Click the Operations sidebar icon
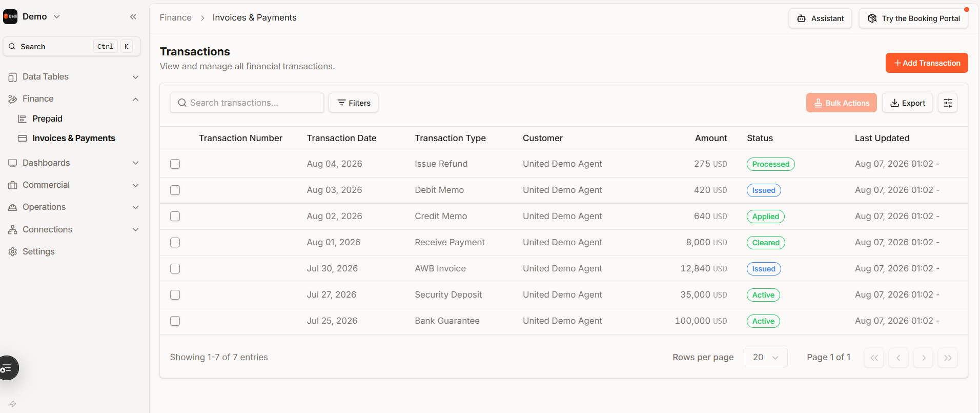 (13, 207)
